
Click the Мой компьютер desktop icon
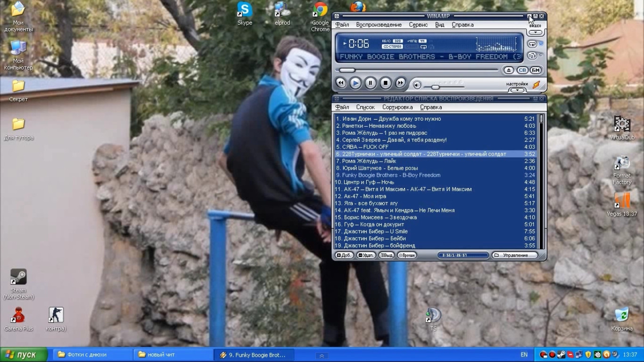(x=18, y=55)
